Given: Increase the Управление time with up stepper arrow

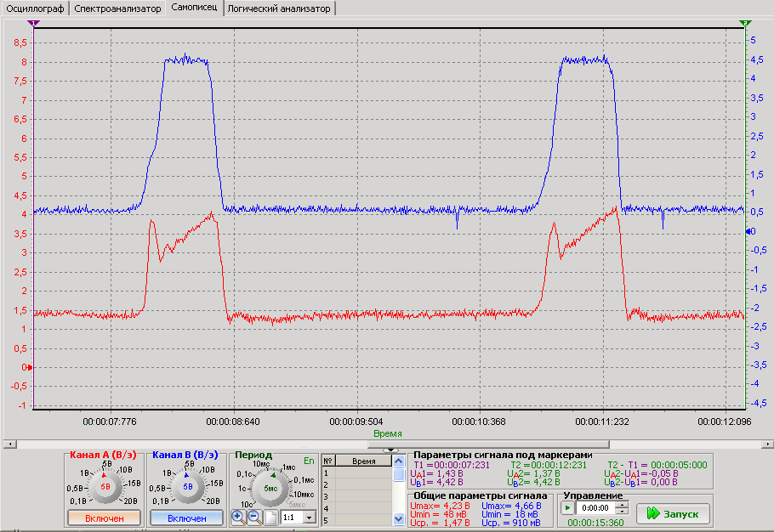Looking at the screenshot, I should coord(623,505).
